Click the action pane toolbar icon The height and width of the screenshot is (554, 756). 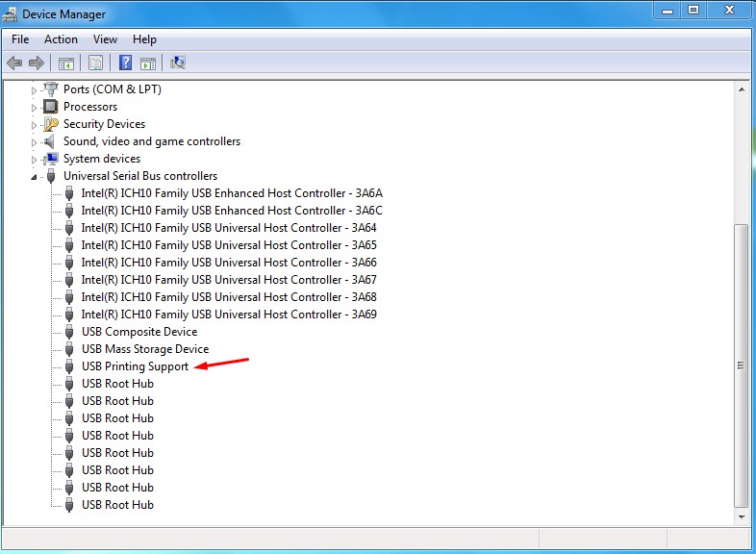tap(148, 63)
